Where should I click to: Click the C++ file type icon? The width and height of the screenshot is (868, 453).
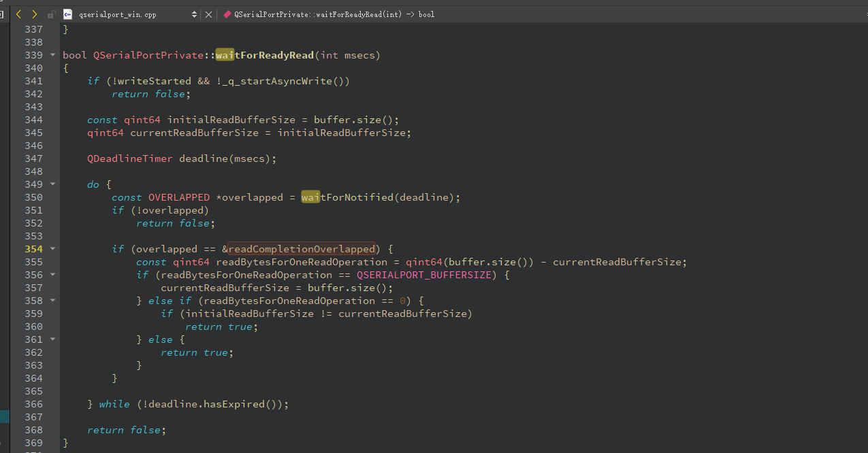coord(67,14)
